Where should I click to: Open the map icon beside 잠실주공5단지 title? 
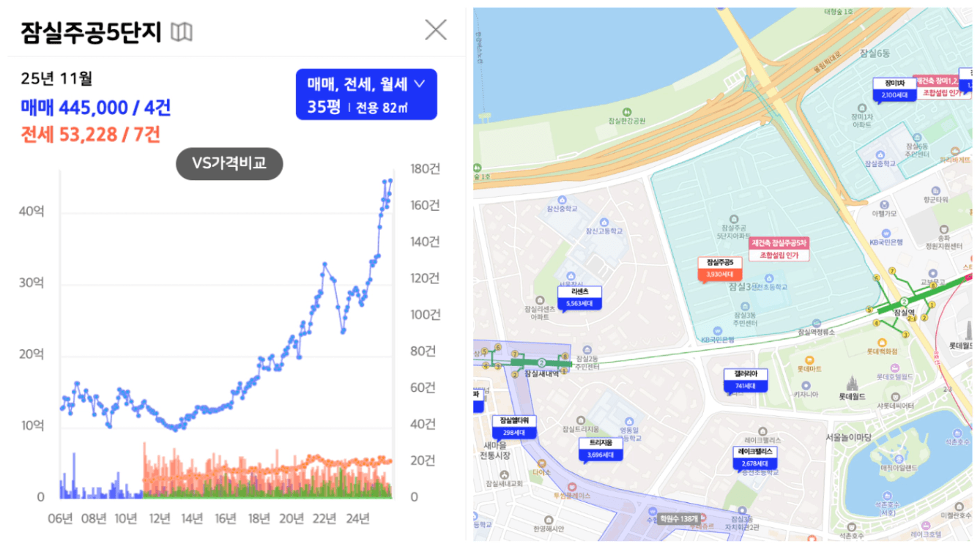pos(182,32)
